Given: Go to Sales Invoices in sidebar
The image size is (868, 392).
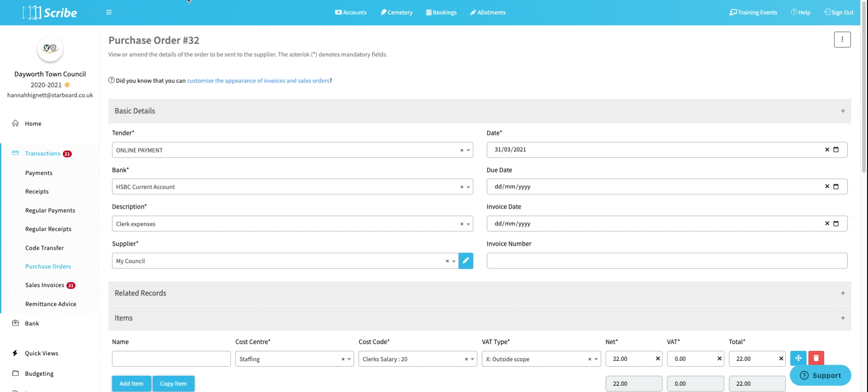Looking at the screenshot, I should click(45, 285).
